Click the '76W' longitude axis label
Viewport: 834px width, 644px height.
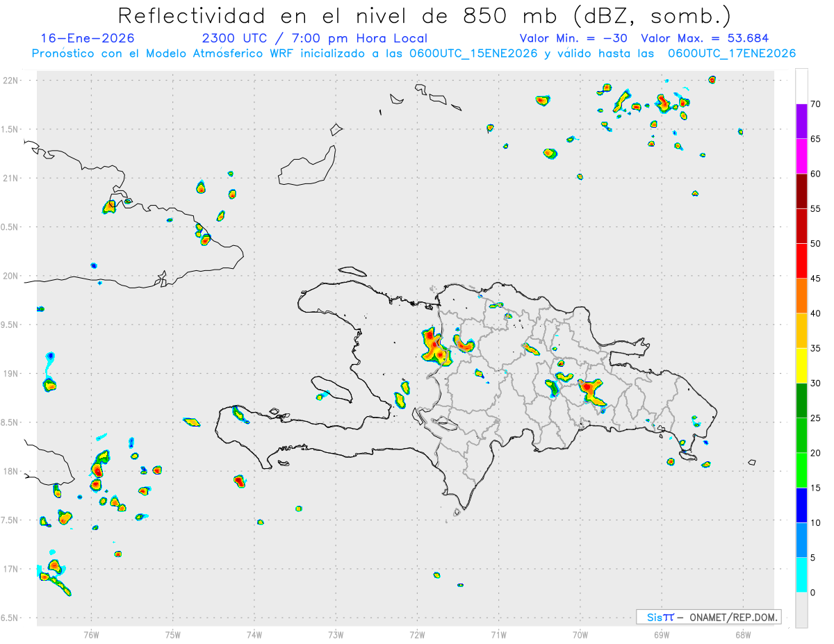pos(91,635)
